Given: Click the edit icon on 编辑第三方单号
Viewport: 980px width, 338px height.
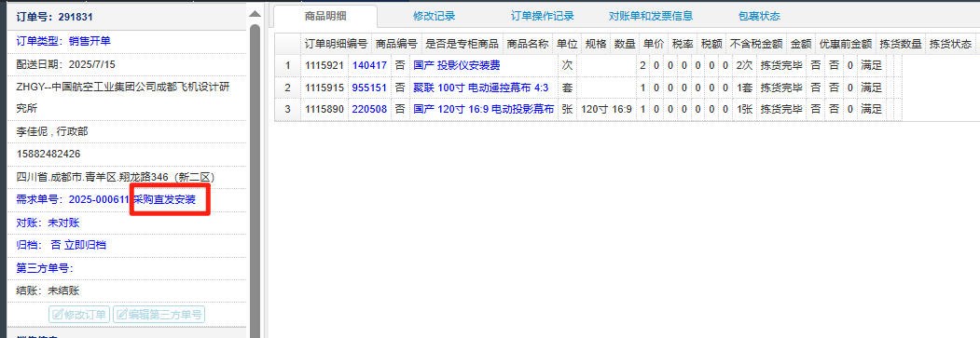Looking at the screenshot, I should point(121,315).
